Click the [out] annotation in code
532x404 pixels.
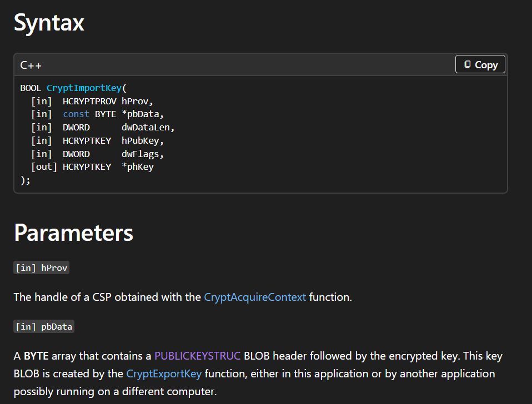44,166
